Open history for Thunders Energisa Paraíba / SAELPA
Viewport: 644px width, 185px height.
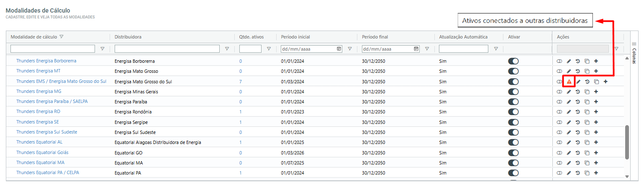tap(578, 102)
